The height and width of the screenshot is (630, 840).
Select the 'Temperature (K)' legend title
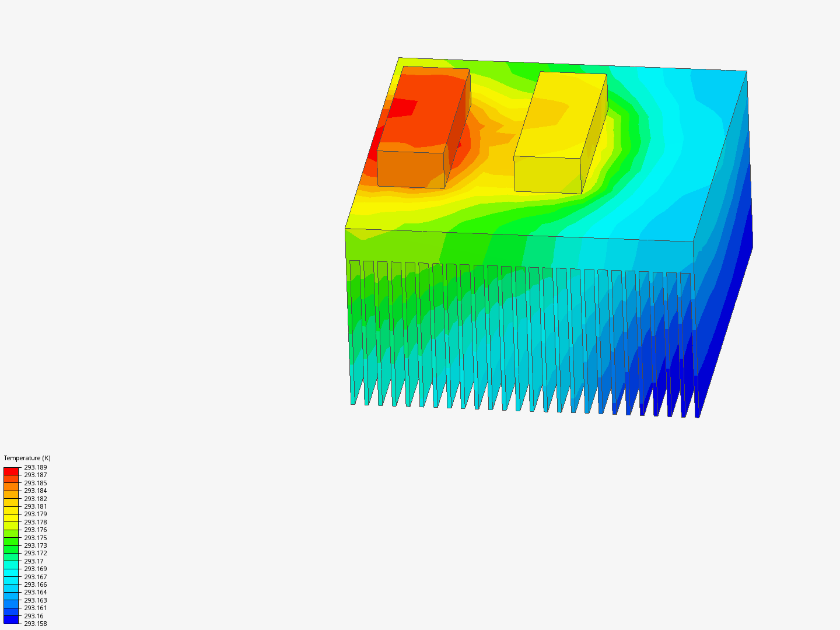[x=27, y=458]
